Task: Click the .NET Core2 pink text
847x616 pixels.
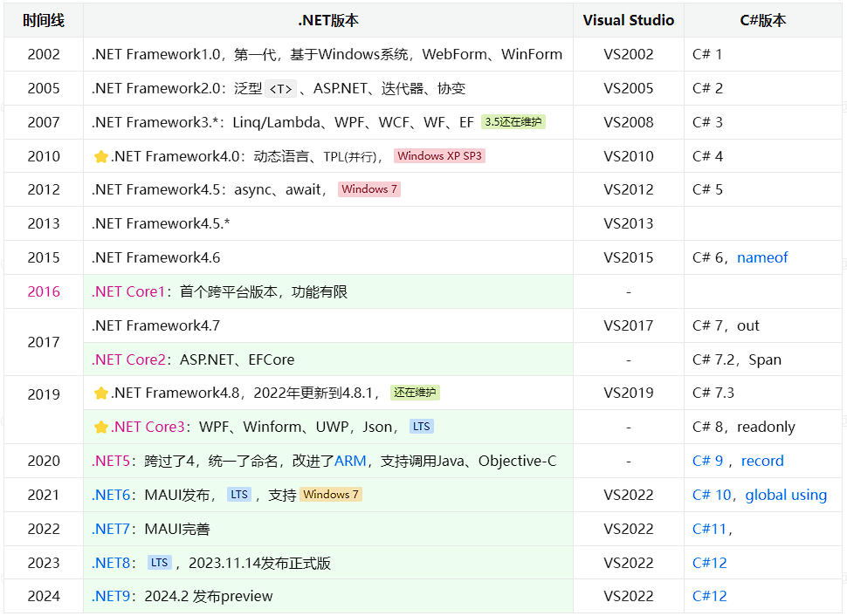Action: [128, 359]
